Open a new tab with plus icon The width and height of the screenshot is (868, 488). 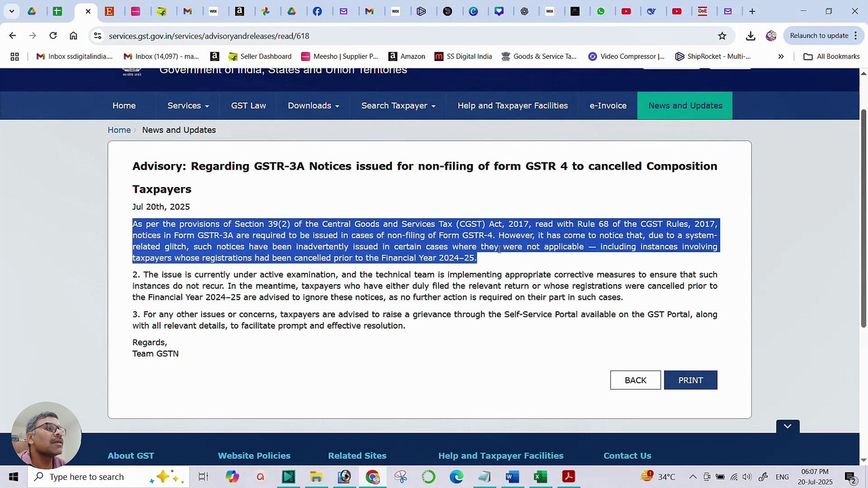(x=752, y=12)
